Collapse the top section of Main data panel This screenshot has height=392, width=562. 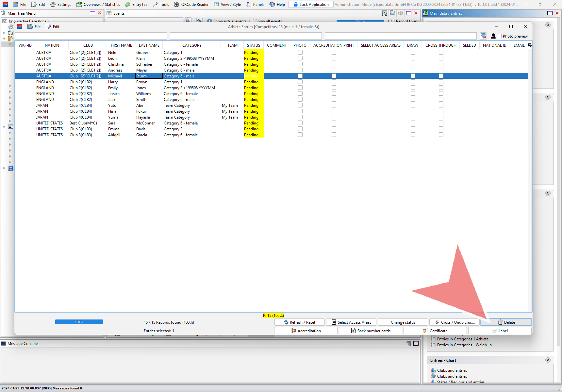point(548,25)
